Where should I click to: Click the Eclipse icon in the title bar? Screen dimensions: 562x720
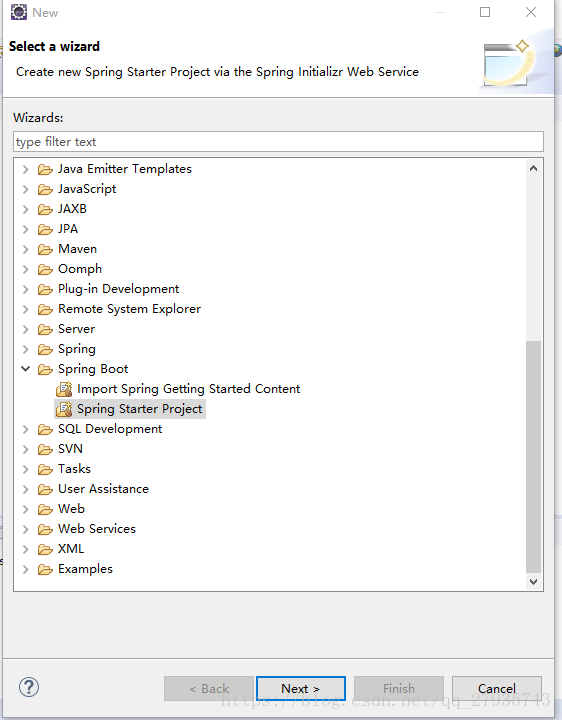[x=19, y=12]
